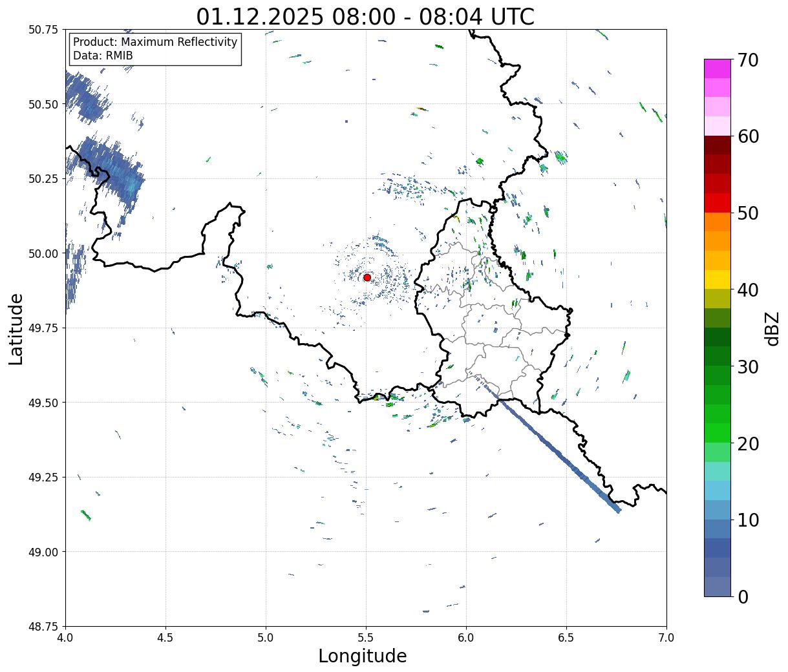Click the colorbar tick label 50

[747, 213]
